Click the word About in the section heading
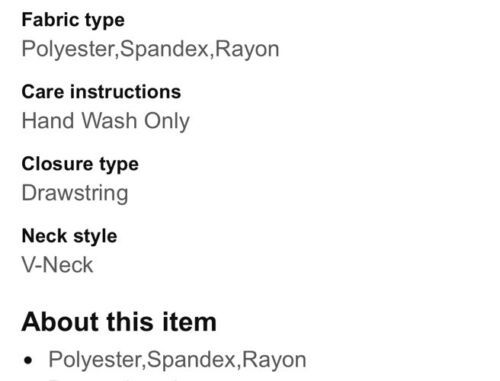Viewport: 500px width, 381px height. click(61, 322)
